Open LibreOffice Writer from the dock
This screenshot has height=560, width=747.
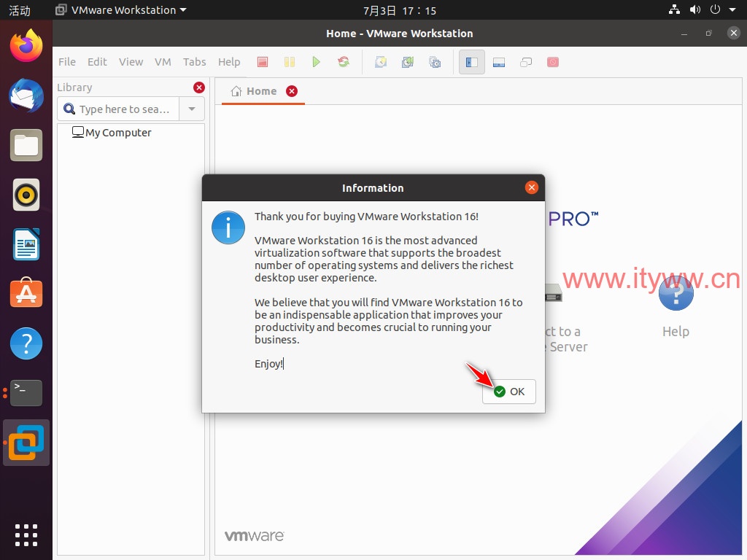[x=26, y=244]
